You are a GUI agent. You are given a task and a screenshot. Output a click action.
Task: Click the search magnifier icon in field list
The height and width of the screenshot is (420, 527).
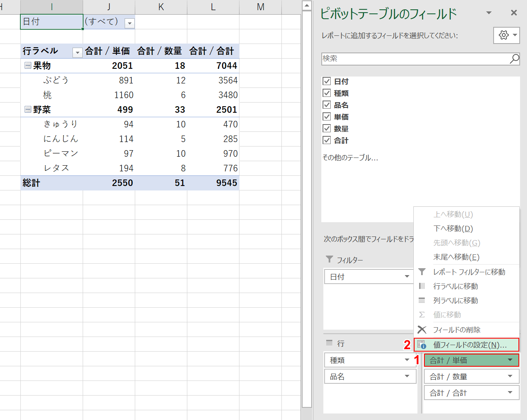tap(514, 59)
